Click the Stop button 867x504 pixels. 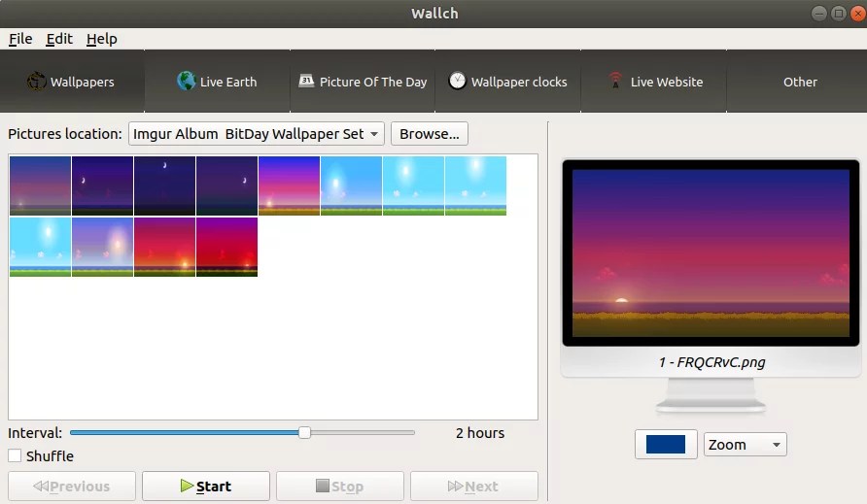tap(340, 487)
